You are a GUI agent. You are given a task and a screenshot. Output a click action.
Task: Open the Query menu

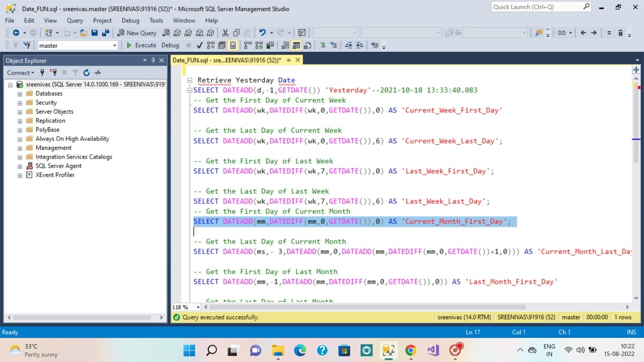click(75, 21)
